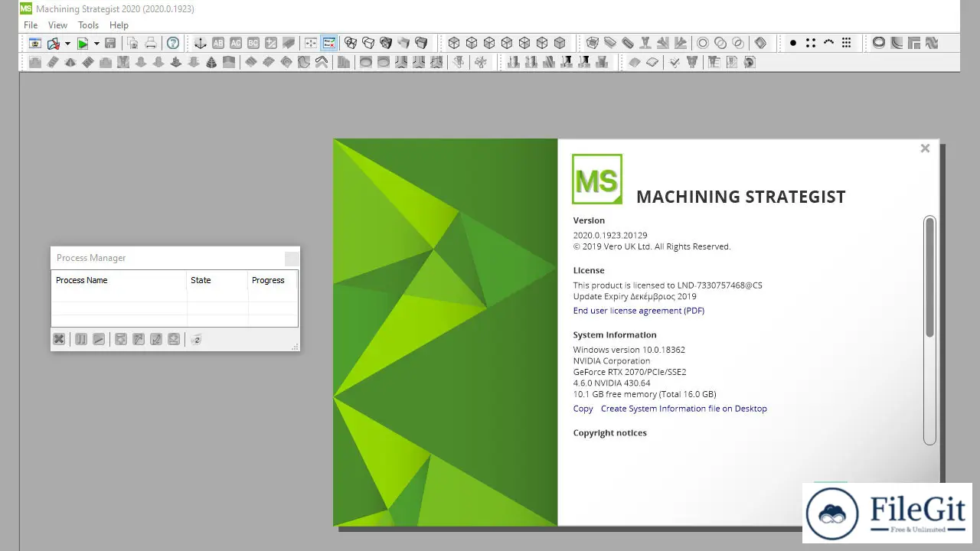
Task: Close the Machining Strategist about dialog
Action: tap(925, 148)
